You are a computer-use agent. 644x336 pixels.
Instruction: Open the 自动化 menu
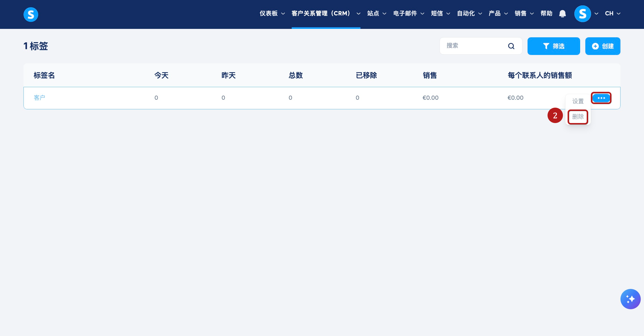(469, 14)
